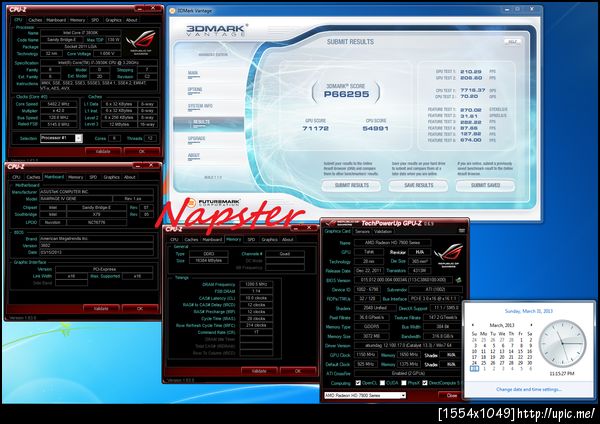Viewport: 600px width, 424px height.
Task: Click the BIOS save chip icon
Action: [x=458, y=280]
